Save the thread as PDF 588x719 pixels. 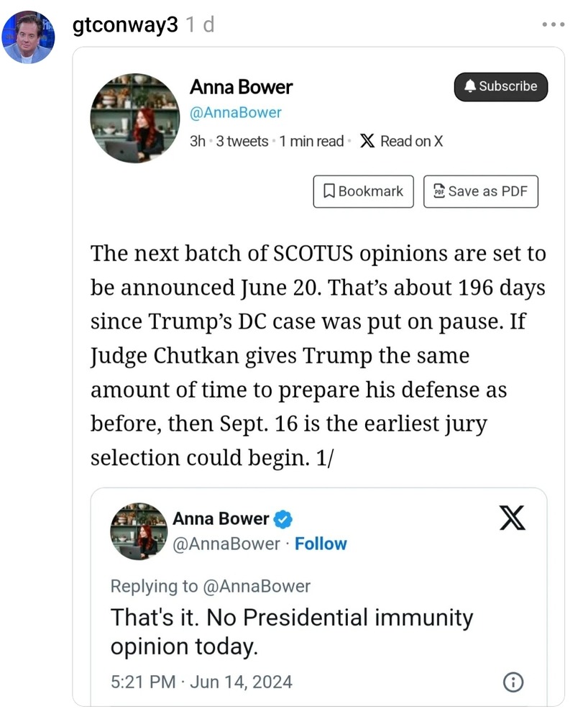[x=481, y=191]
